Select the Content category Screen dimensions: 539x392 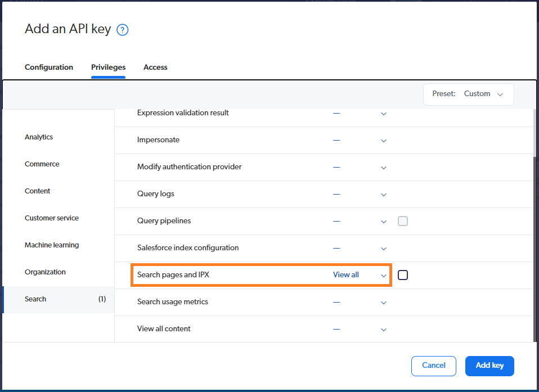pyautogui.click(x=38, y=191)
